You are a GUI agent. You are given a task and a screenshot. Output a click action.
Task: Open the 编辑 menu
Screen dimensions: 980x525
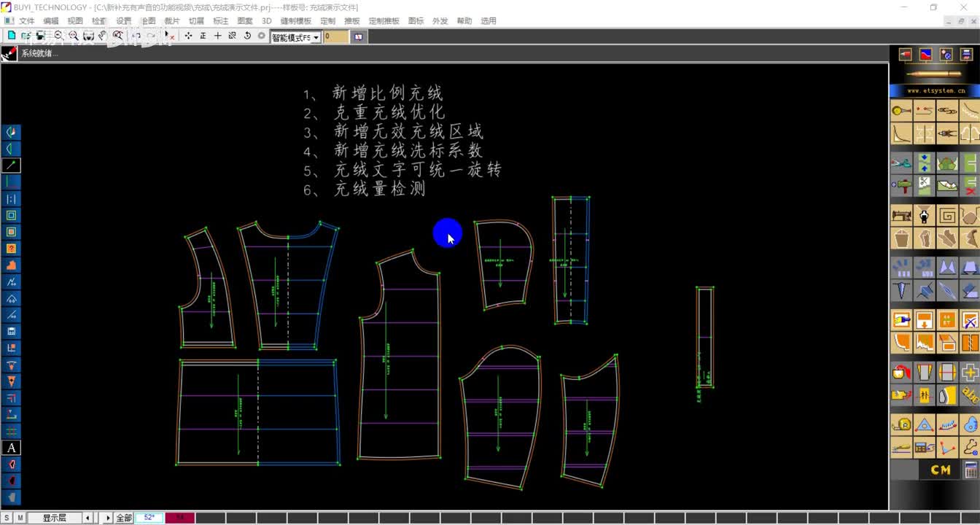pos(51,21)
